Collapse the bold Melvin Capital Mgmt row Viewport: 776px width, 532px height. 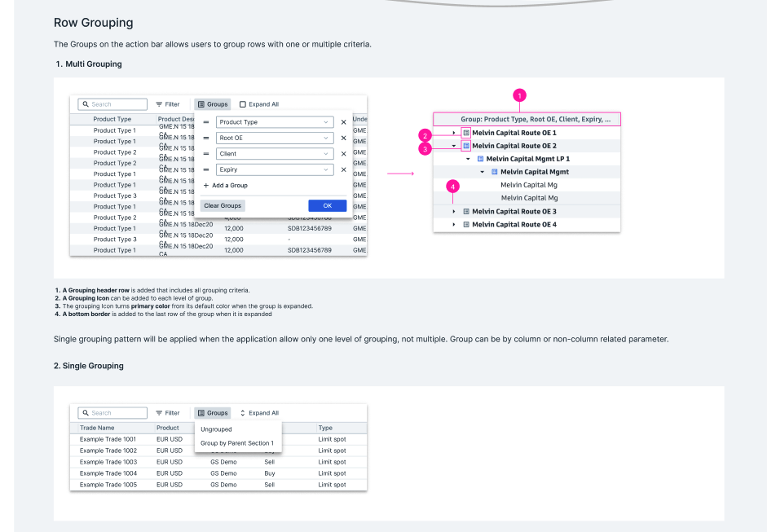point(483,172)
